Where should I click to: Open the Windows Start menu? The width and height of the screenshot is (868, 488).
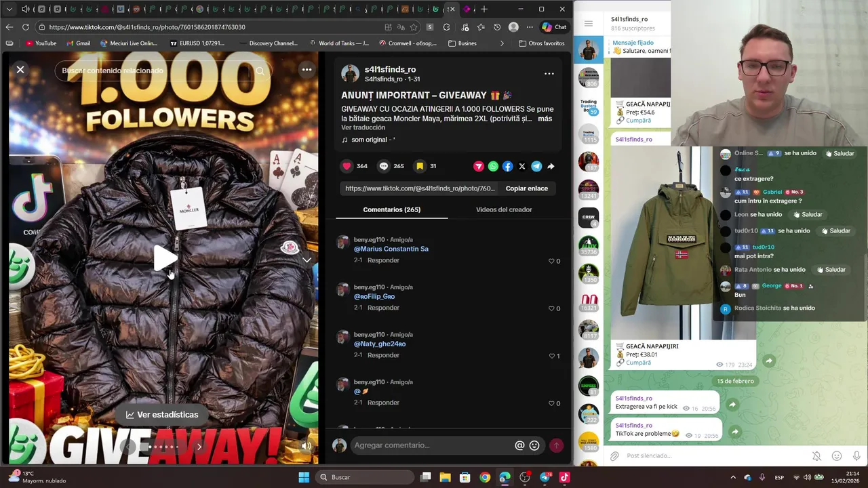pyautogui.click(x=304, y=477)
